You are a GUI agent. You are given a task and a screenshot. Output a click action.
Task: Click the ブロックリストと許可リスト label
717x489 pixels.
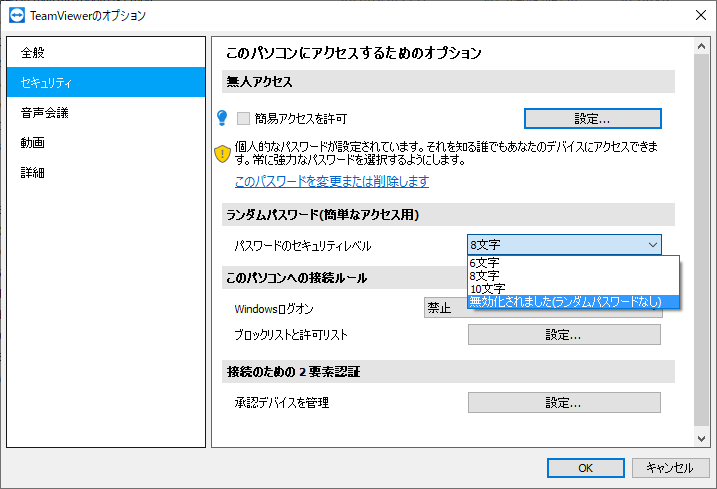coord(291,335)
